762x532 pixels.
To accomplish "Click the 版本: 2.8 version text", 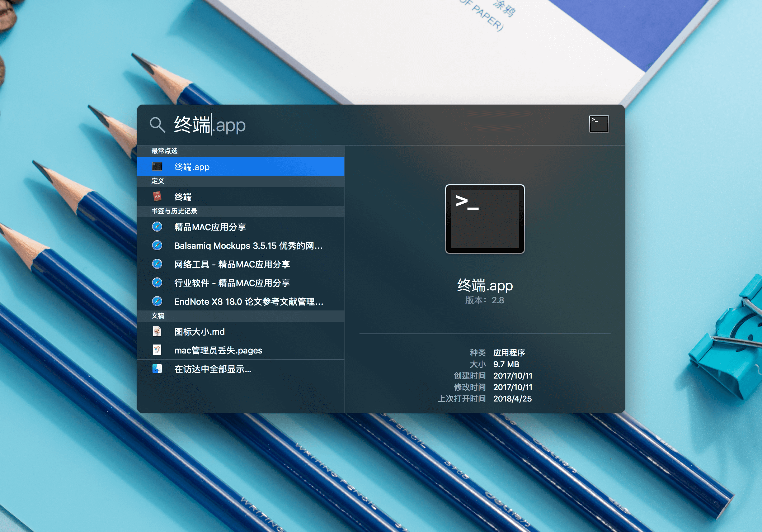I will point(485,300).
